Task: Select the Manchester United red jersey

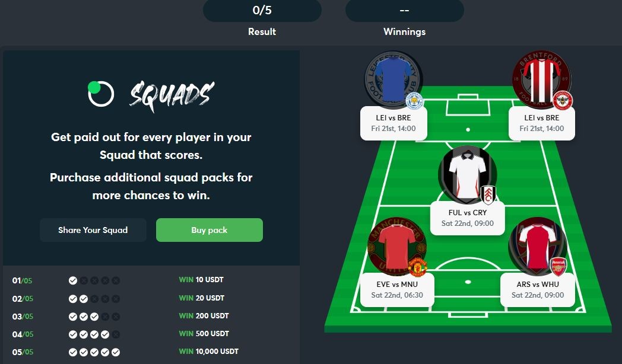Action: [x=396, y=247]
